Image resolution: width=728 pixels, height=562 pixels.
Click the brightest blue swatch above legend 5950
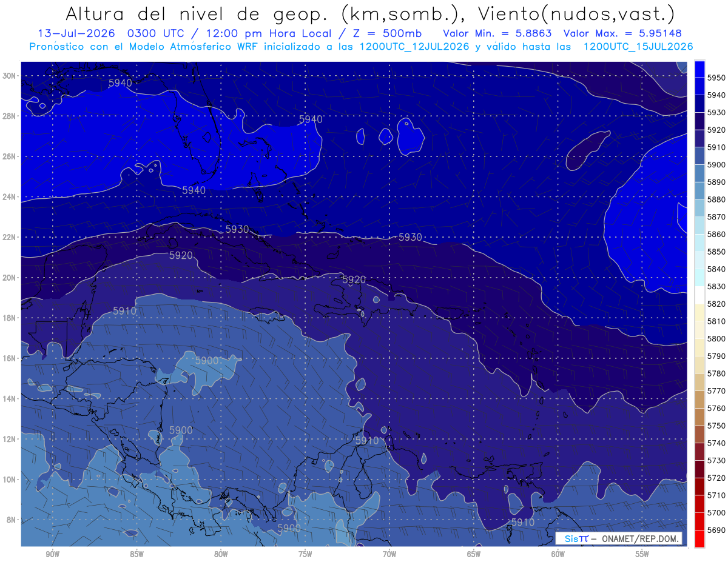coord(699,69)
